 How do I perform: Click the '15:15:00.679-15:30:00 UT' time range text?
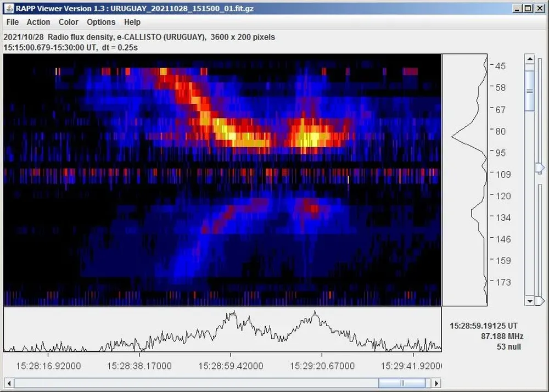[71, 48]
